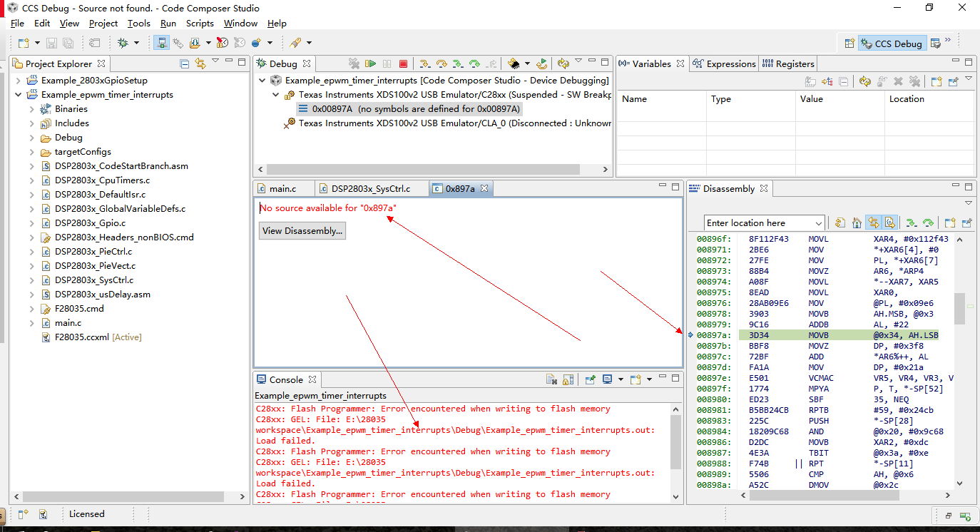Click the CCS Debug perspective button
The width and height of the screenshot is (980, 532).
[x=892, y=44]
